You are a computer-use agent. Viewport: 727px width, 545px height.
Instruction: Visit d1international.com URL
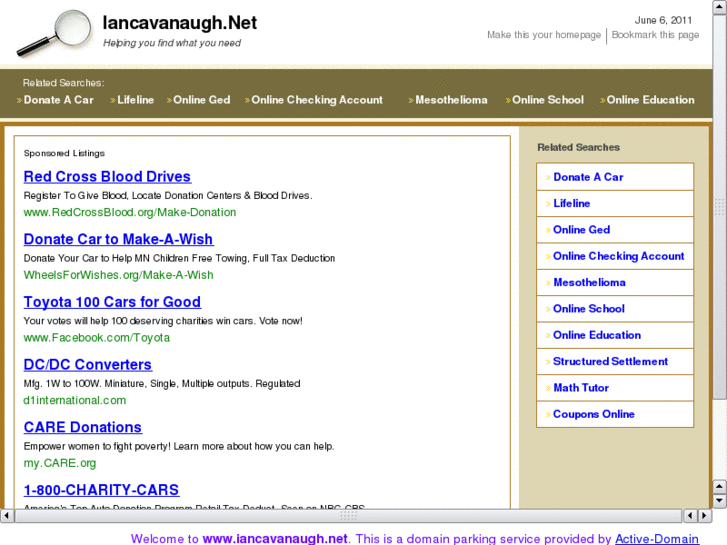(x=75, y=400)
